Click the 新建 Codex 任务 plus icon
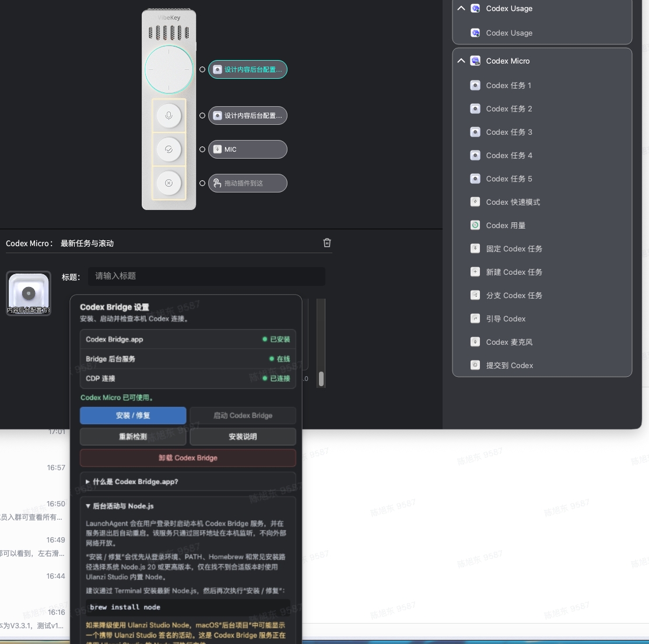The width and height of the screenshot is (649, 644). tap(475, 272)
